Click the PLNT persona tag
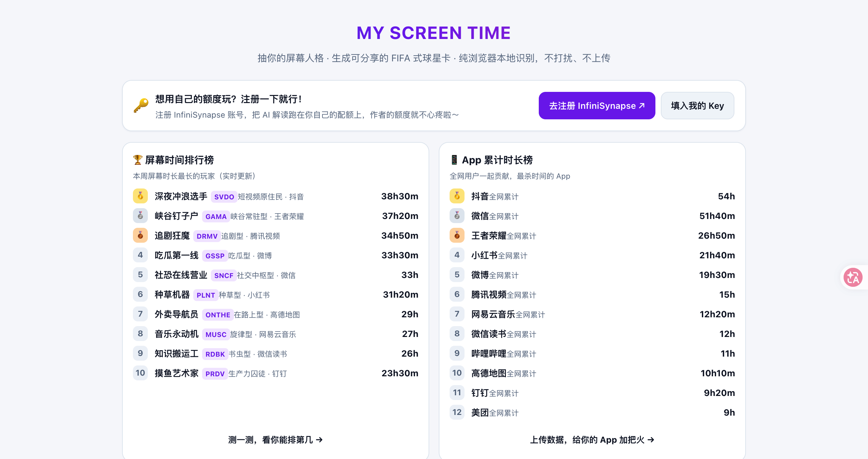 [x=206, y=295]
